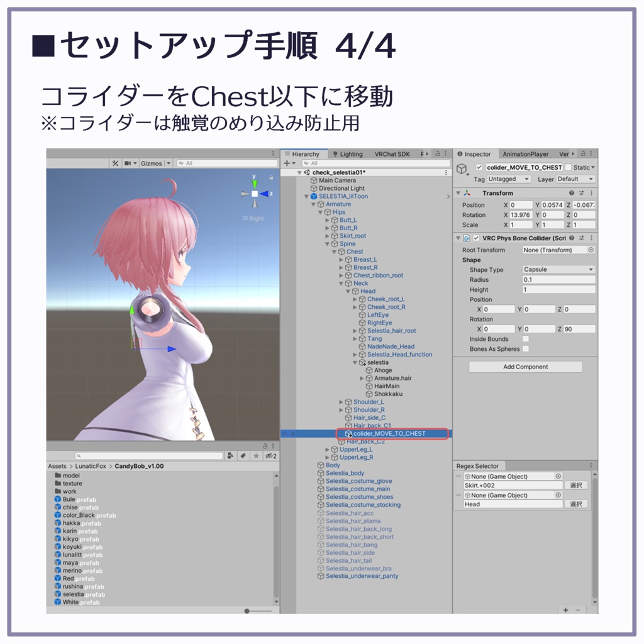Open the tool handle settings wrench icon
The width and height of the screenshot is (644, 644).
[115, 164]
